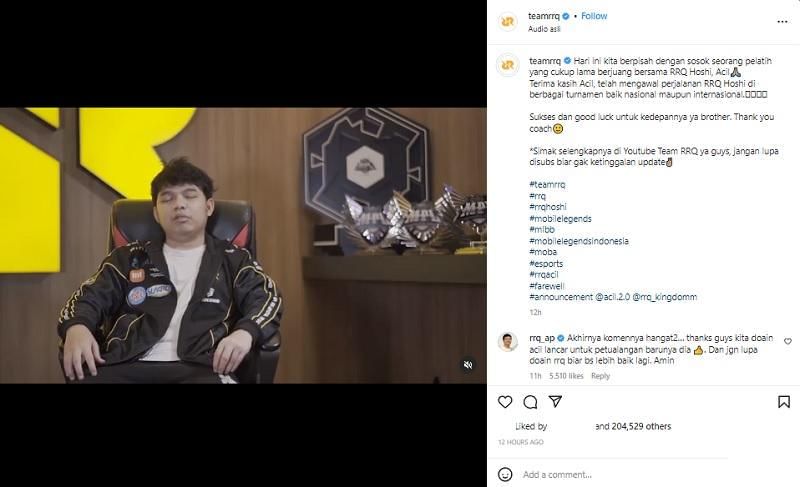Save post with bookmark icon

pyautogui.click(x=784, y=402)
